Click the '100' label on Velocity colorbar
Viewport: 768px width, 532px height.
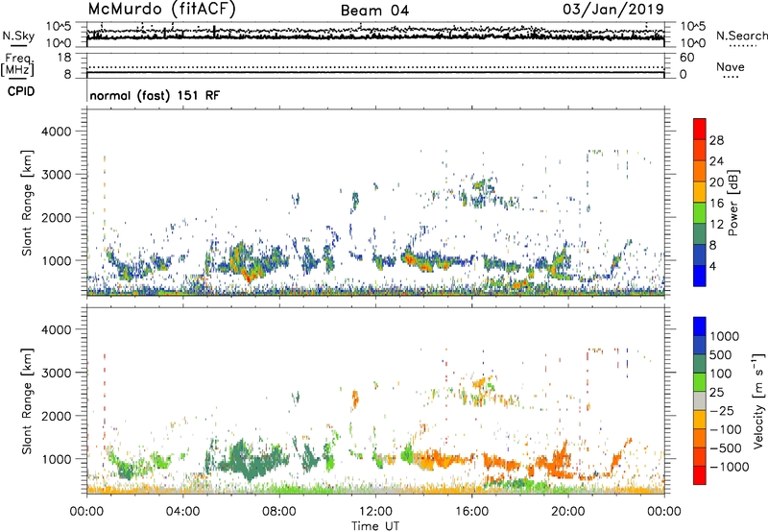click(721, 374)
